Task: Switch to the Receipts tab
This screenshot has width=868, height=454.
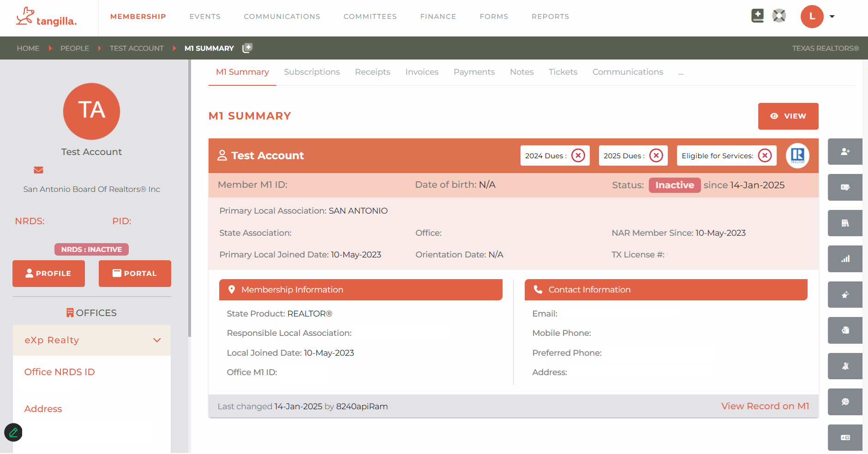Action: click(372, 72)
